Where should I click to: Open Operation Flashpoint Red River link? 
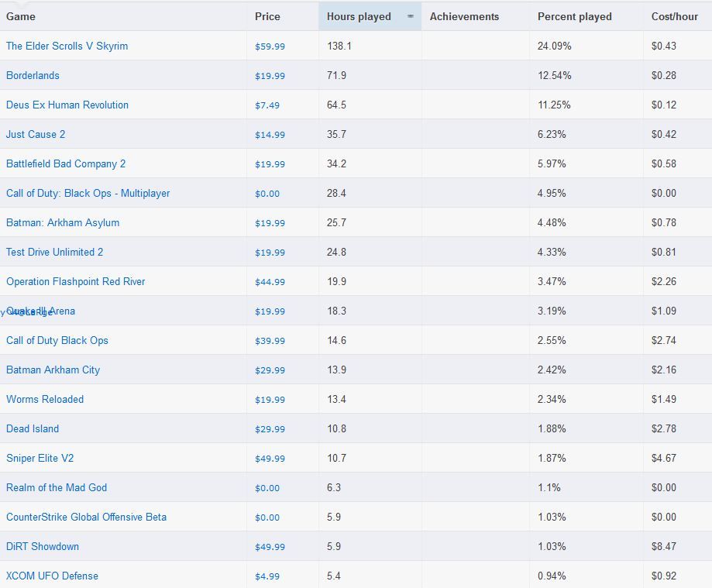(x=75, y=281)
